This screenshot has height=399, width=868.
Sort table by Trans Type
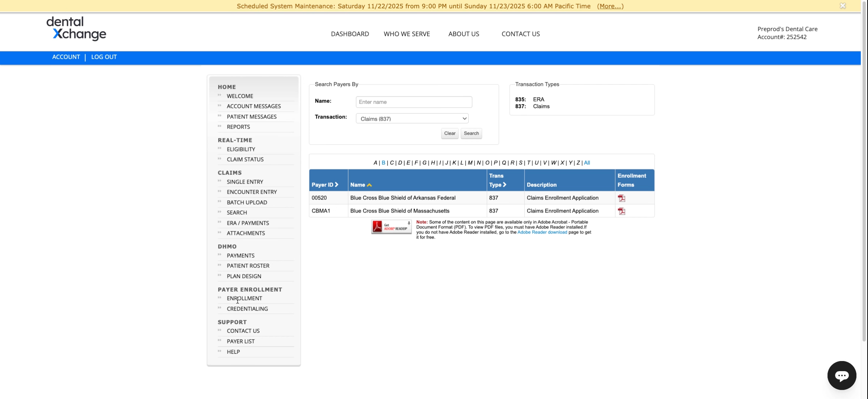point(498,180)
